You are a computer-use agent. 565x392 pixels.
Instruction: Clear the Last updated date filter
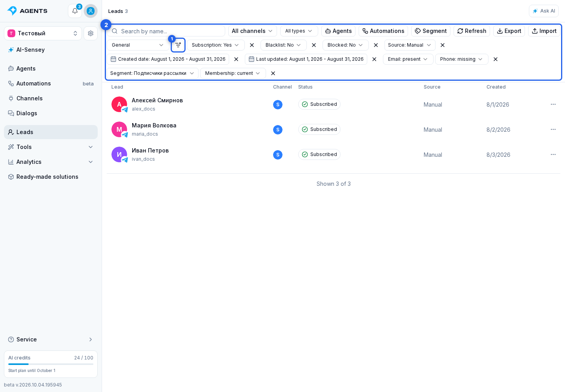click(x=374, y=59)
